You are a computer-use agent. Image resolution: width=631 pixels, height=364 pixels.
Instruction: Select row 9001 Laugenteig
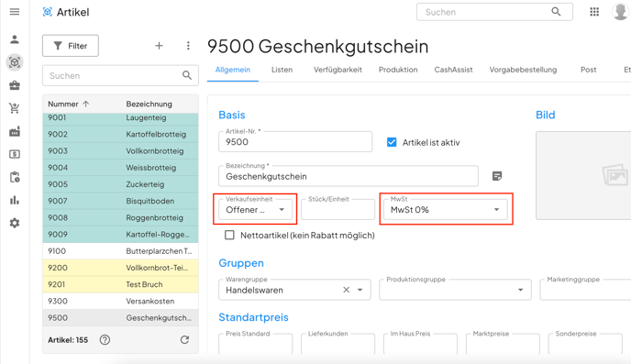[x=120, y=117]
